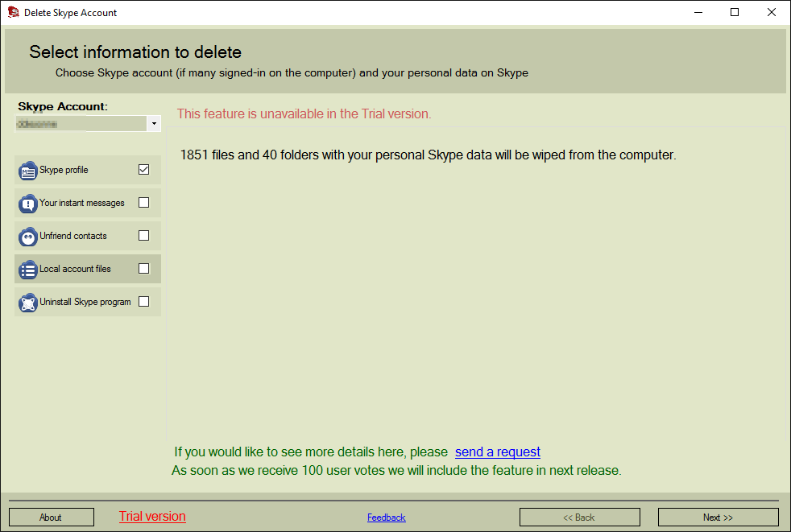Open the Feedback link
This screenshot has width=791, height=532.
[x=387, y=518]
